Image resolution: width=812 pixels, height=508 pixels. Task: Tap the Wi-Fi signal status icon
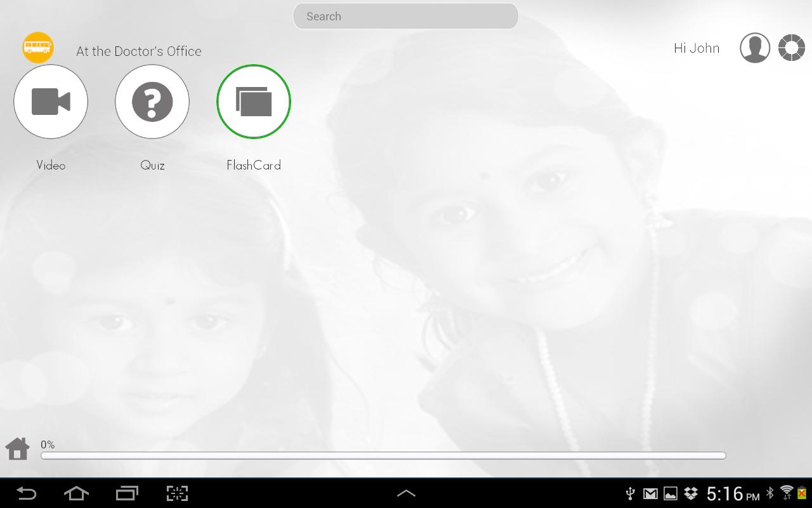pos(787,493)
